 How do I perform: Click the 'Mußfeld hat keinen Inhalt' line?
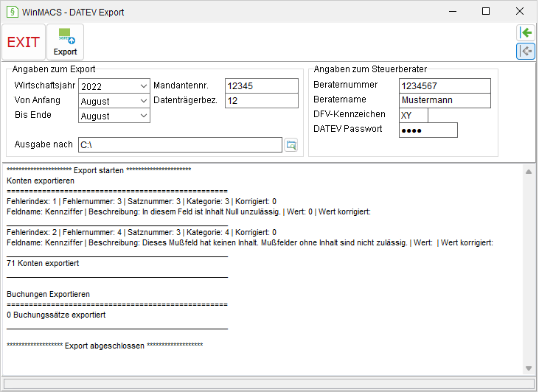click(250, 242)
